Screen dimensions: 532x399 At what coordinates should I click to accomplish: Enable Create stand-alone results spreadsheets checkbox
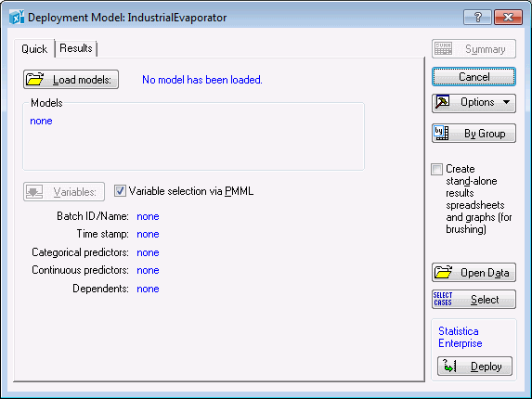[x=436, y=169]
